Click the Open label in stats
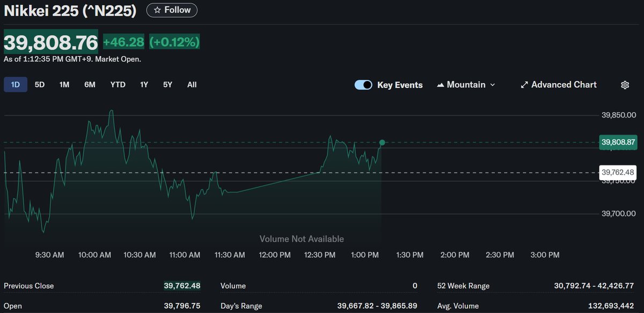Screen dimensions: 644x313 [13, 306]
